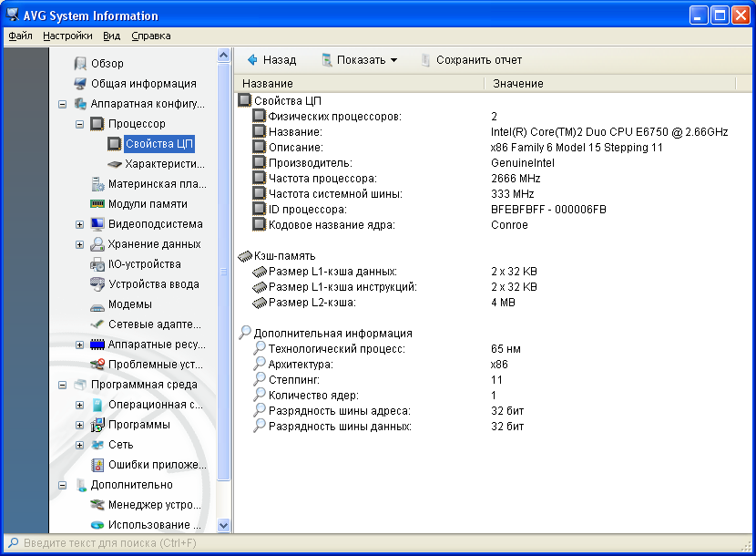Collapse the Процессор tree node
This screenshot has height=556, width=756.
[79, 124]
